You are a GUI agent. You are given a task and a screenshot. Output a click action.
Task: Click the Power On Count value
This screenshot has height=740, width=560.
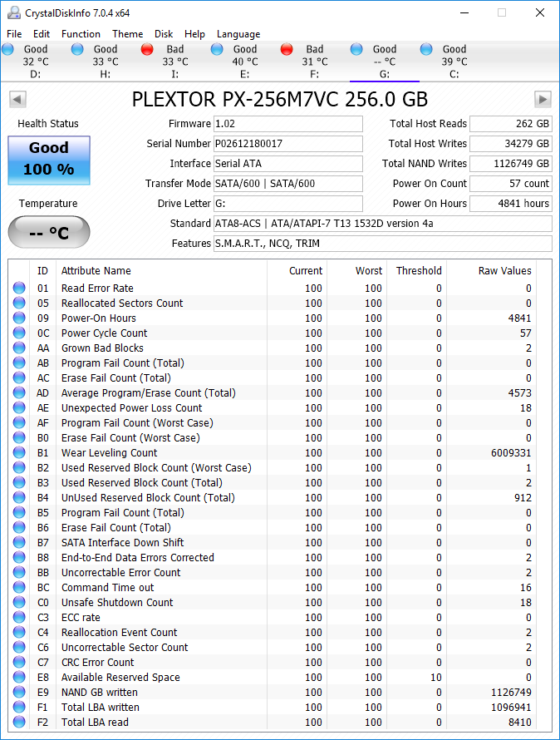[511, 184]
